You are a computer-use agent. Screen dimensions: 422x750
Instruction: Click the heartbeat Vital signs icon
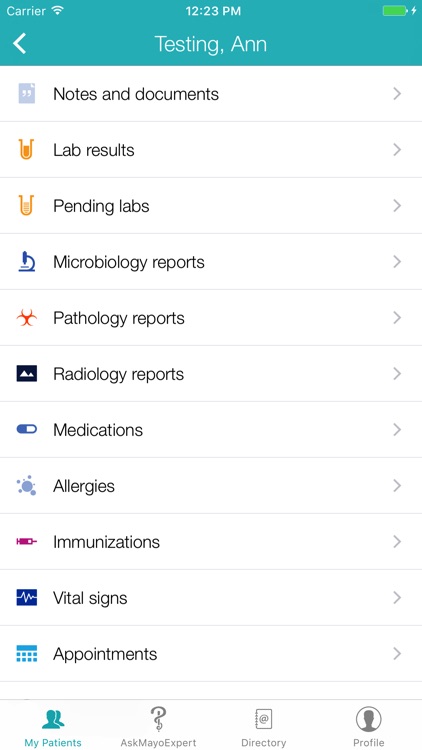click(x=26, y=597)
